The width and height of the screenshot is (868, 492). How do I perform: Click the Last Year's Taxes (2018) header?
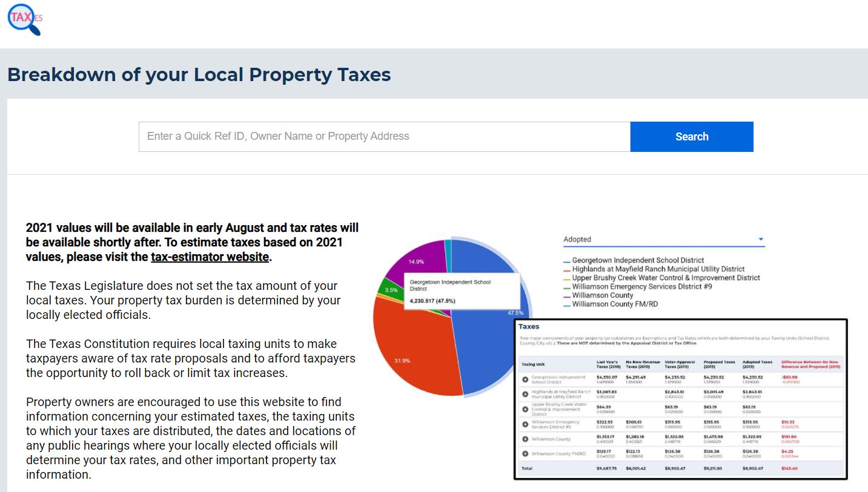point(608,364)
